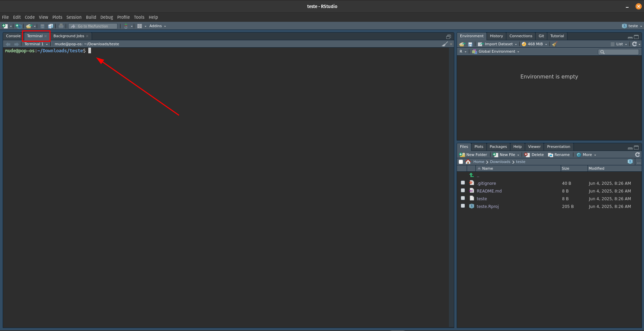Screen dimensions: 644x331
Task: Refresh the Files pane listing
Action: (x=637, y=155)
